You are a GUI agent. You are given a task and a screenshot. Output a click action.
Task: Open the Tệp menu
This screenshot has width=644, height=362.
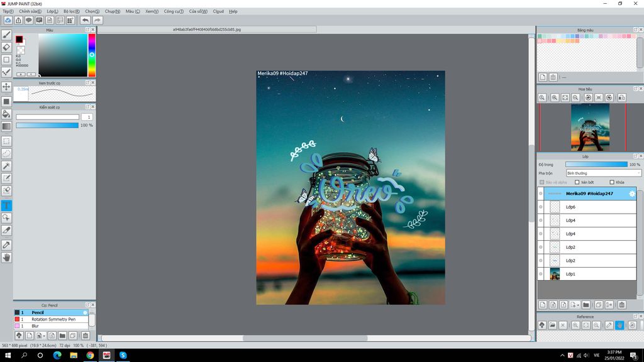8,11
